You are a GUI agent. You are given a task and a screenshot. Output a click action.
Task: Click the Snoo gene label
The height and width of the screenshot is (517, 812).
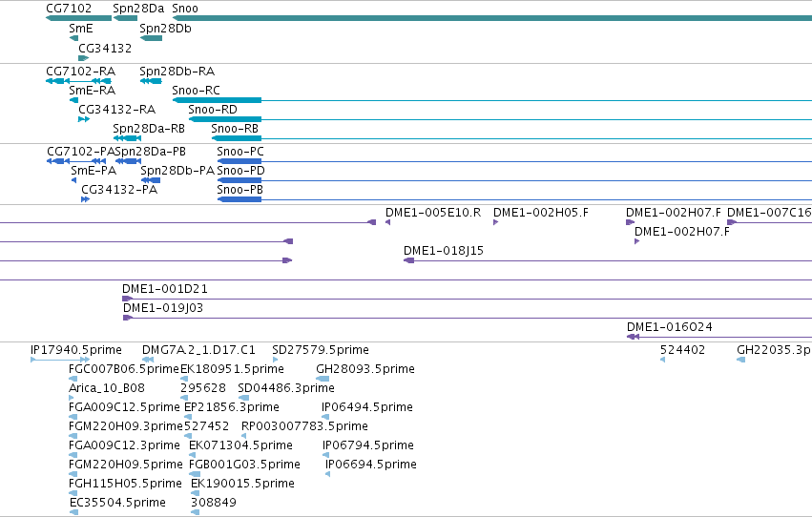(x=185, y=9)
